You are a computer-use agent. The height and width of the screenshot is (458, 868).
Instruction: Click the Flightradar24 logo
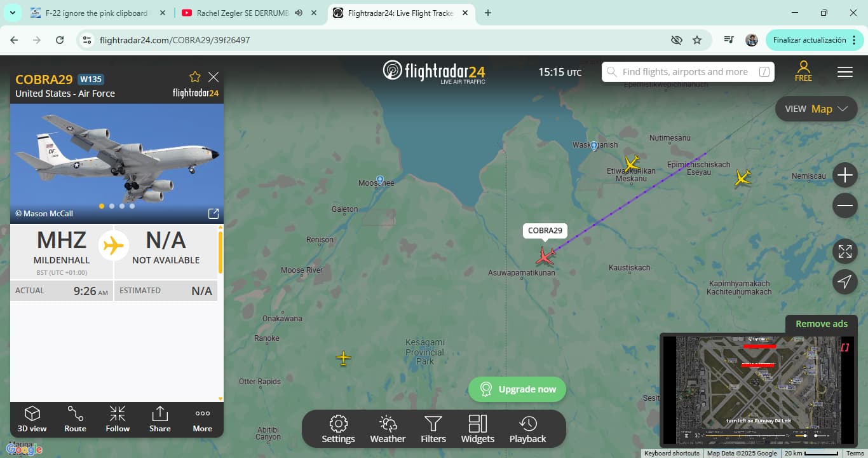coord(434,71)
